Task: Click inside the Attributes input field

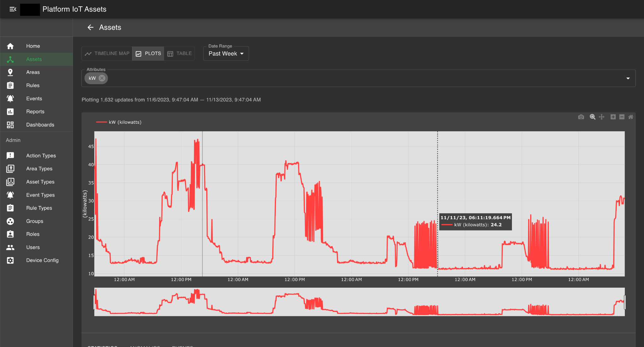Action: pyautogui.click(x=346, y=78)
